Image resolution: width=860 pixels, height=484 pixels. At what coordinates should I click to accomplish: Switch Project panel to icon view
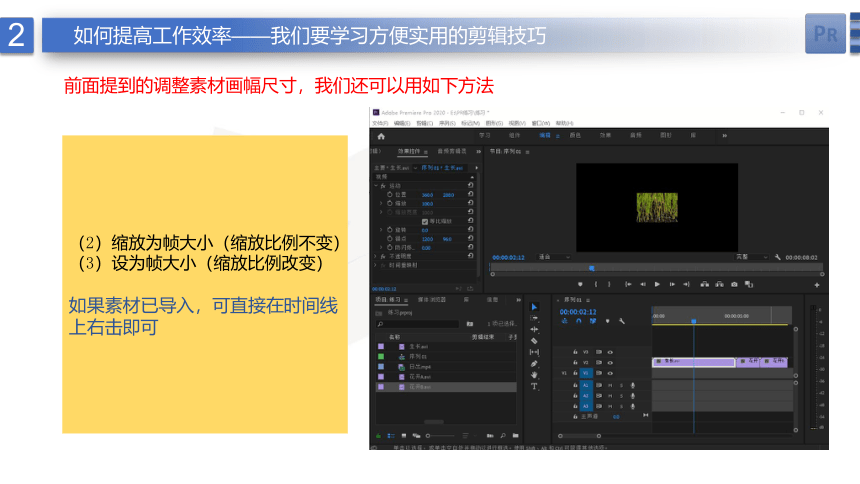(x=404, y=436)
